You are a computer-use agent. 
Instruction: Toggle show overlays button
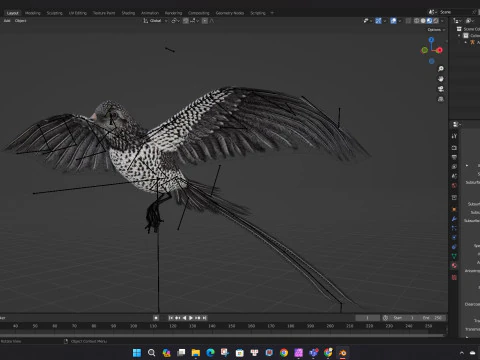[393, 21]
